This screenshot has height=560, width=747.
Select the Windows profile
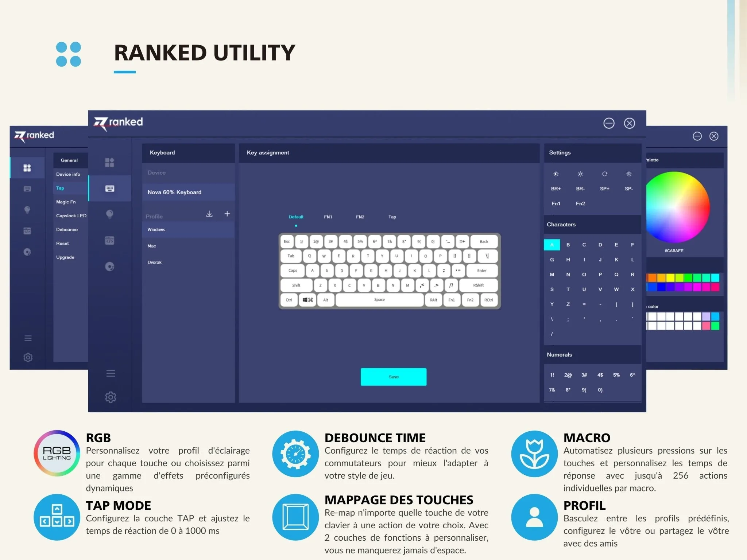click(156, 229)
